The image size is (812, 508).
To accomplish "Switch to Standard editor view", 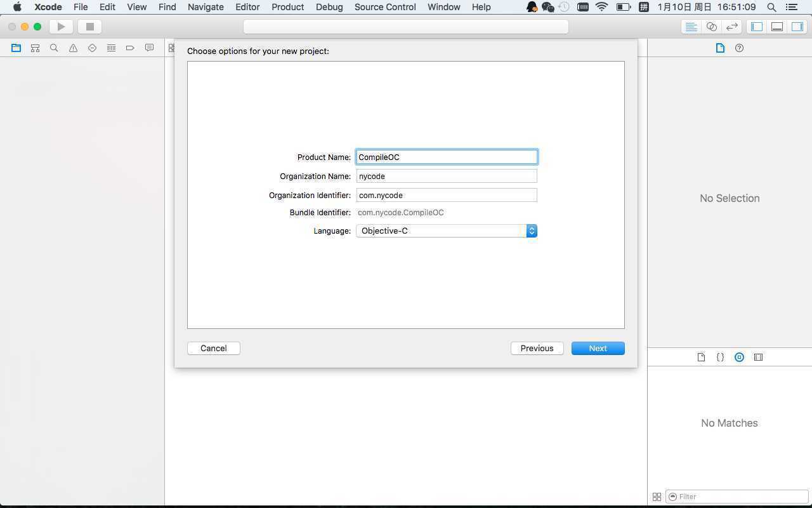I will (x=691, y=27).
